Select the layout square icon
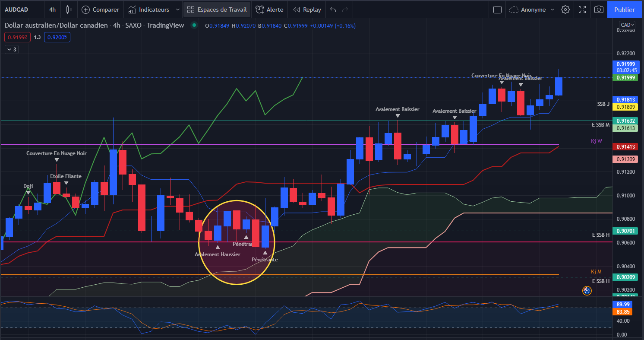Screen dimensions: 644x340 [497, 10]
